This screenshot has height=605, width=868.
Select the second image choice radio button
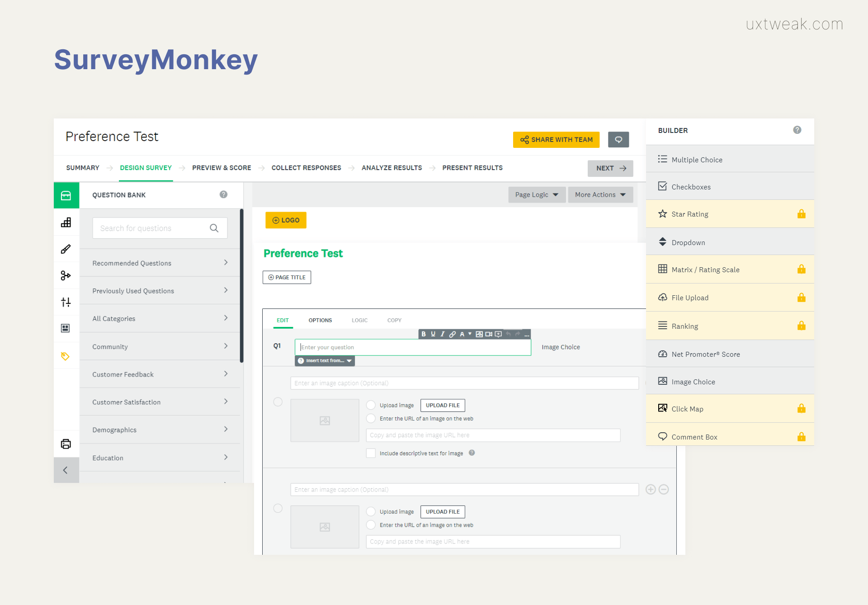click(x=278, y=508)
